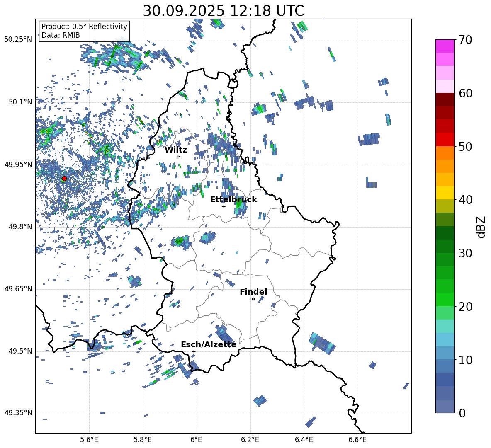Click the Ettelbruck station cross marker
491x448 pixels.
click(224, 206)
